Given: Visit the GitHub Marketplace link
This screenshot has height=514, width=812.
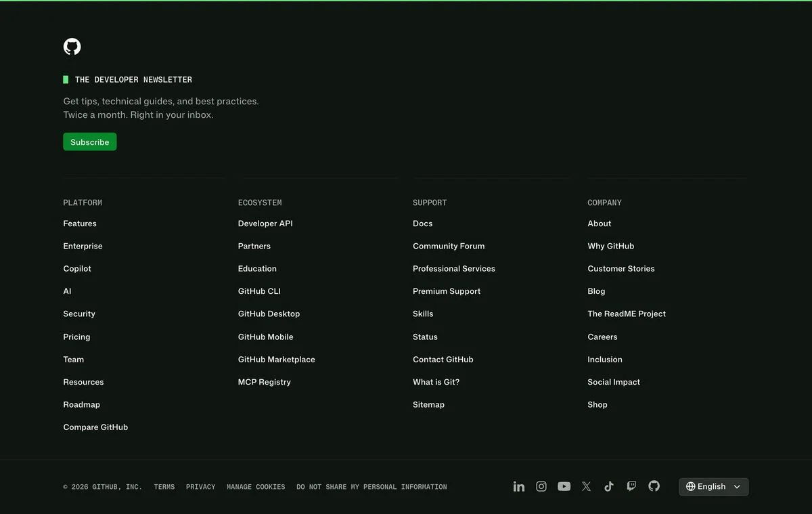Looking at the screenshot, I should 277,360.
